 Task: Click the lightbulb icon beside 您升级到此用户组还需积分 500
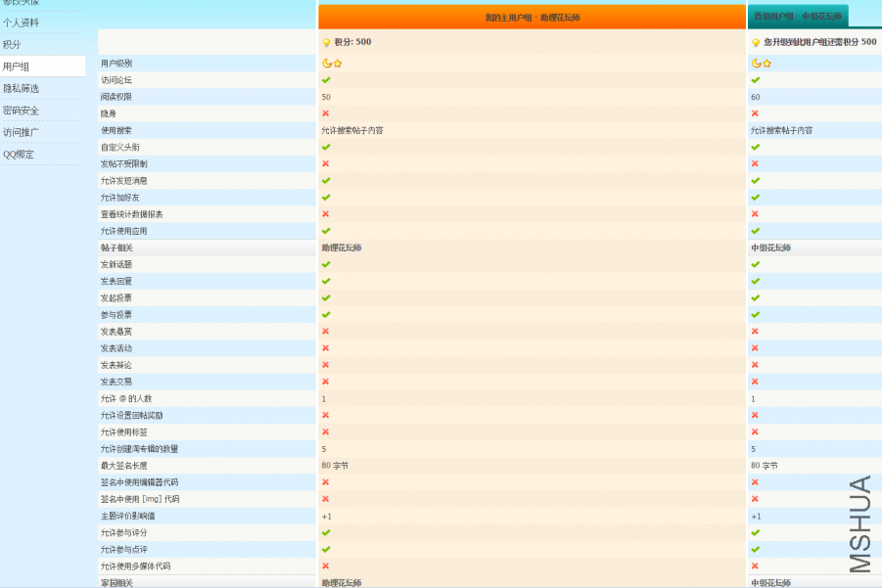756,43
